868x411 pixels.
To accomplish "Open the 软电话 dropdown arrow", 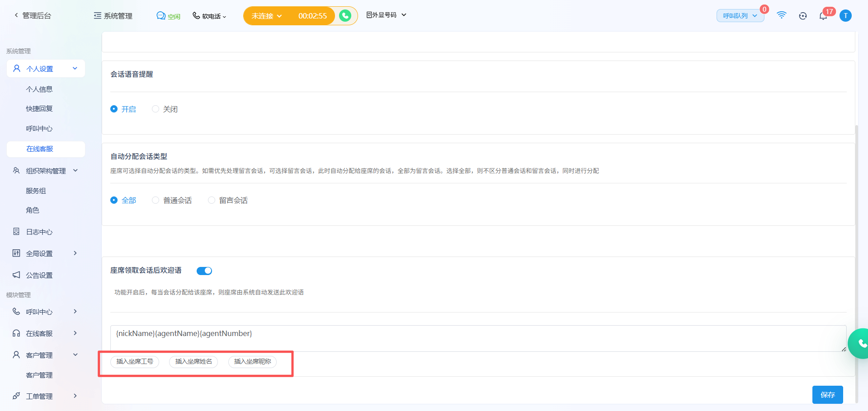I will (x=225, y=17).
